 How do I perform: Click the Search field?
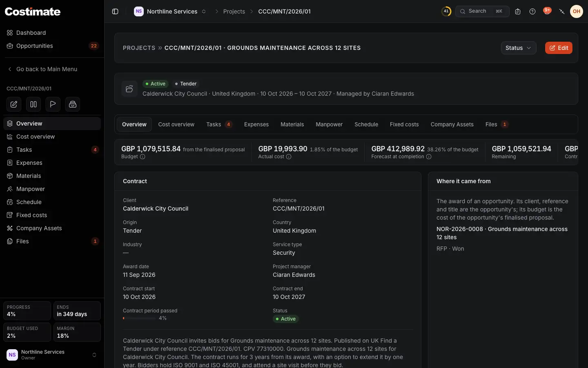tap(482, 11)
